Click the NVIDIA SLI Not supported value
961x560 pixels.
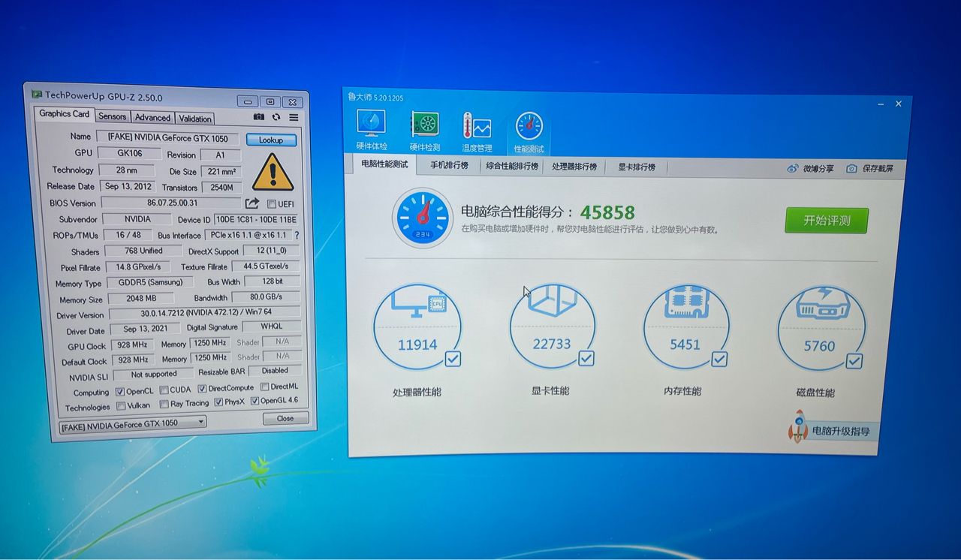[x=154, y=375]
